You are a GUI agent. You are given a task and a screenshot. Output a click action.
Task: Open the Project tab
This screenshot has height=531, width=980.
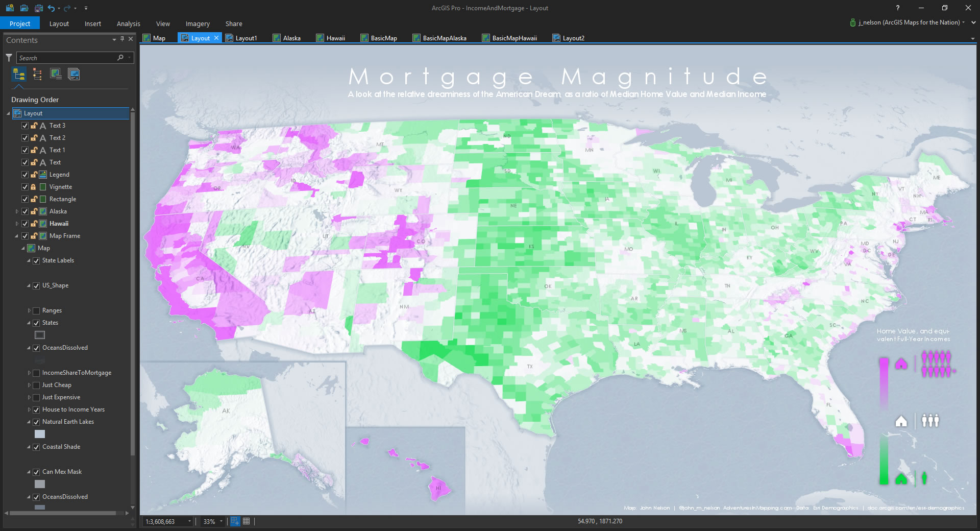click(20, 23)
